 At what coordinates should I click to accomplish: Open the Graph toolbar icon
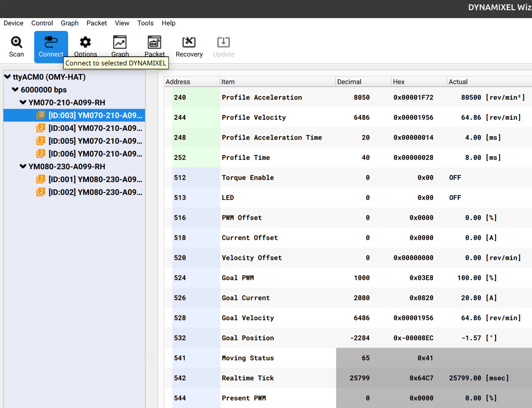(x=120, y=42)
